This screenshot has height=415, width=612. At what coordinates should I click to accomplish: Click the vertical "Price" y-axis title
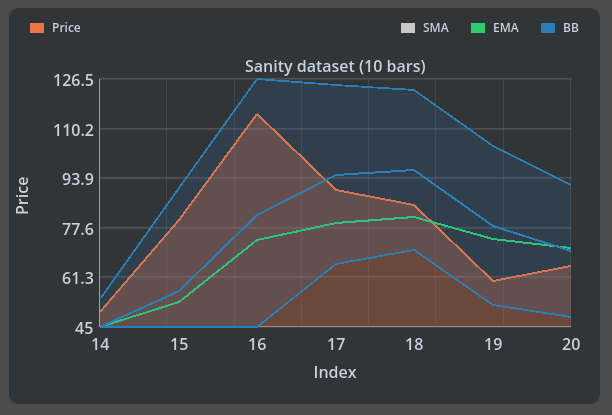coord(22,196)
